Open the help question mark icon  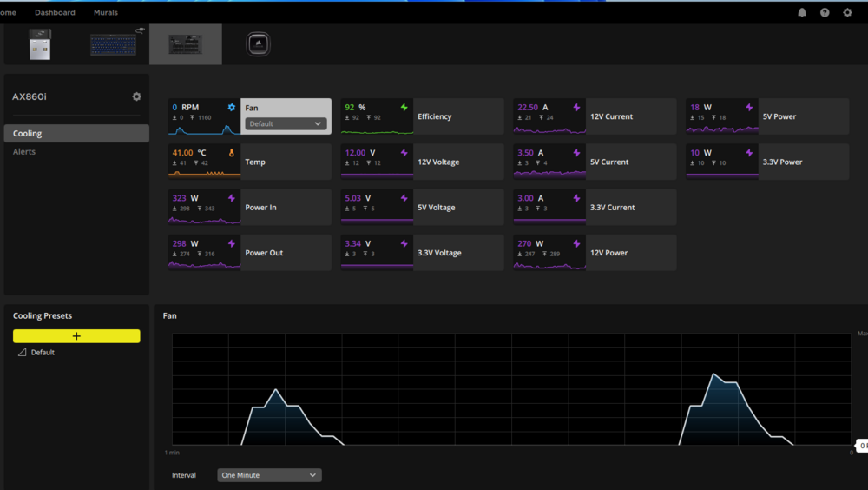click(x=825, y=12)
